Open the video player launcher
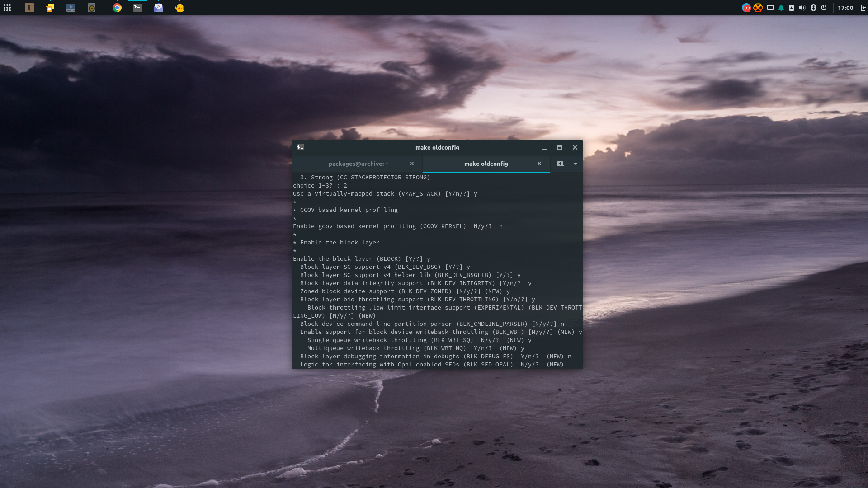Image resolution: width=868 pixels, height=488 pixels. (x=71, y=8)
